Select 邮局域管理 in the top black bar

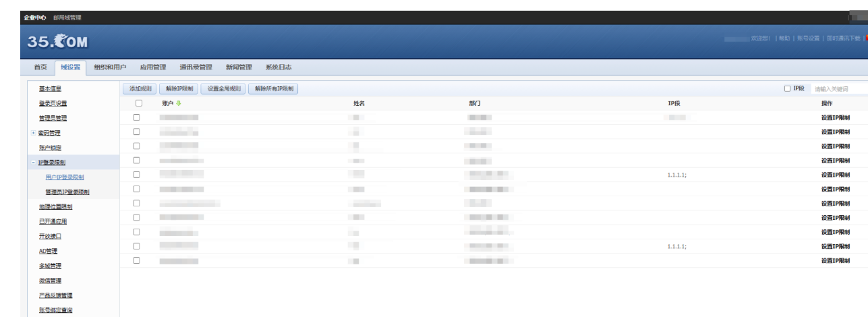67,17
